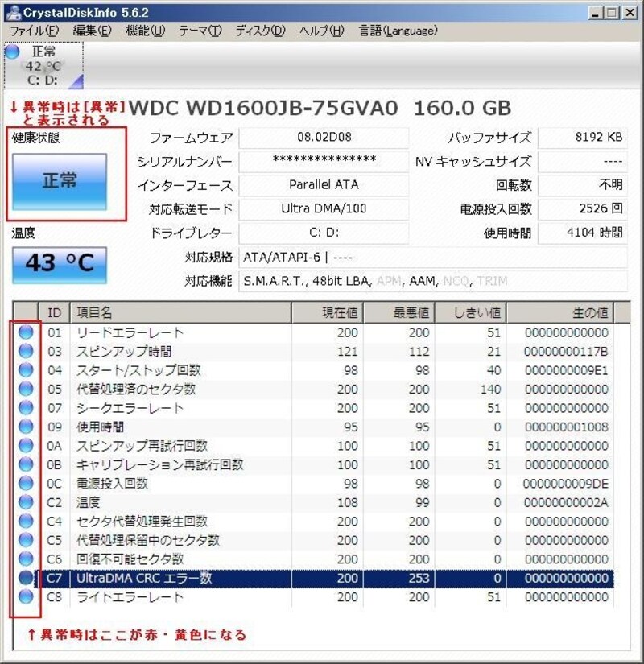644x664 pixels.
Task: Click the 43 °C temperature button
Action: pyautogui.click(x=60, y=265)
